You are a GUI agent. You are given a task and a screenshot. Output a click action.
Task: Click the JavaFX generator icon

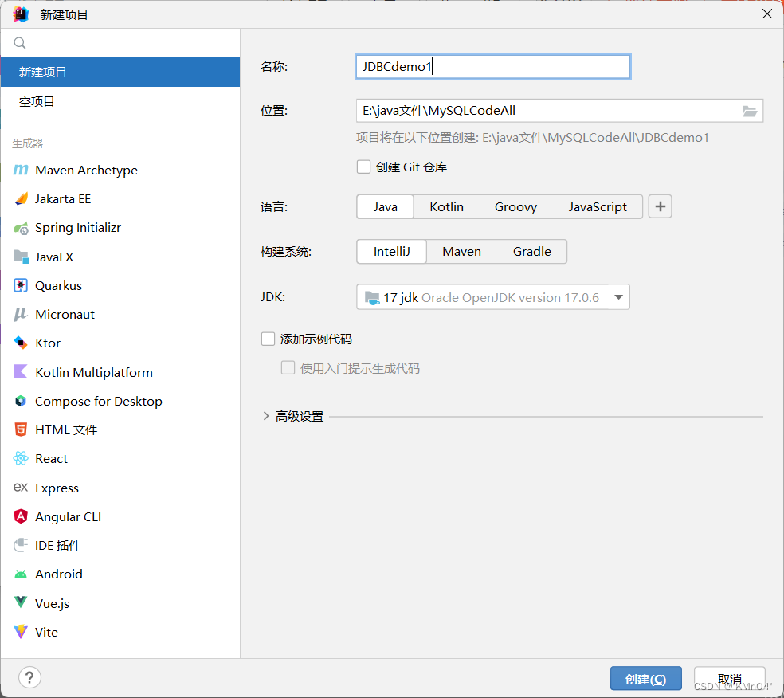pos(21,257)
